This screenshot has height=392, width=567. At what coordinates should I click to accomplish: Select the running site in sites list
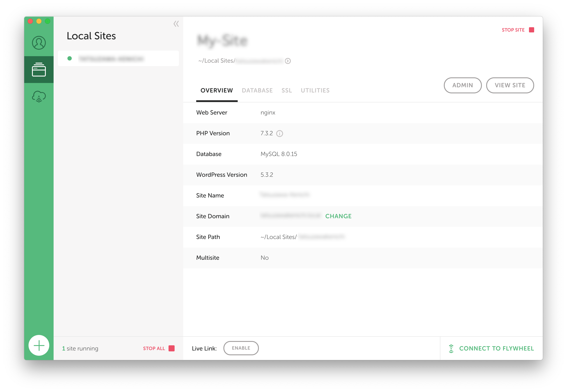118,59
